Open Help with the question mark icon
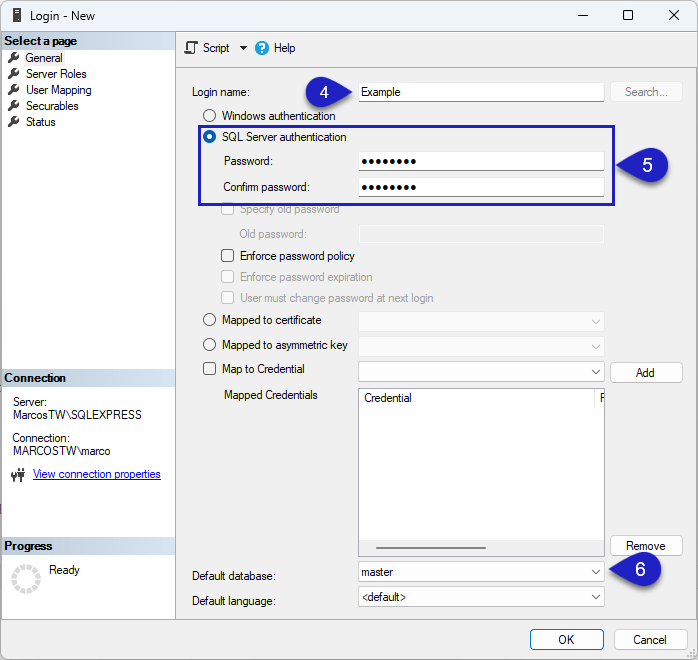698x660 pixels. point(262,48)
